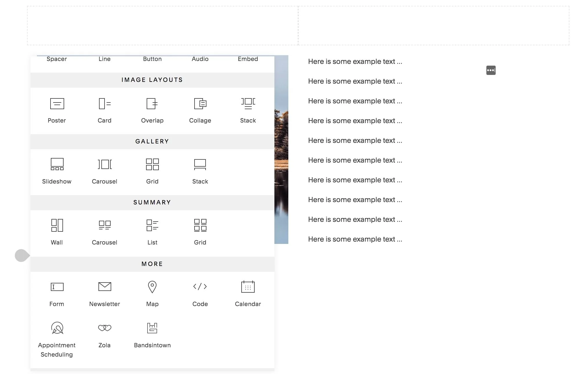Viewport: 588px width, 374px height.
Task: Insert a Grid gallery block
Action: tap(152, 171)
